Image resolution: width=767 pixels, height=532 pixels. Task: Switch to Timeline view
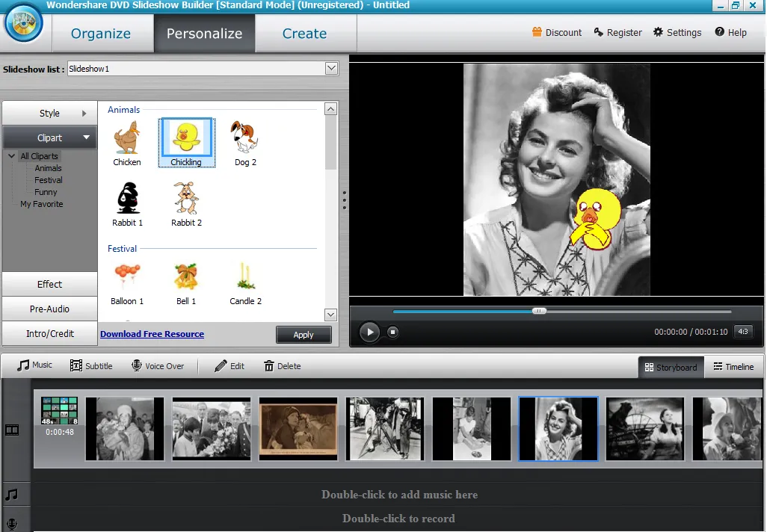click(x=733, y=366)
